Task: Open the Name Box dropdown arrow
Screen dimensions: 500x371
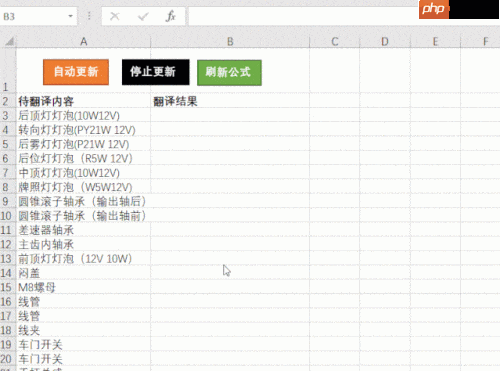Action: click(70, 16)
